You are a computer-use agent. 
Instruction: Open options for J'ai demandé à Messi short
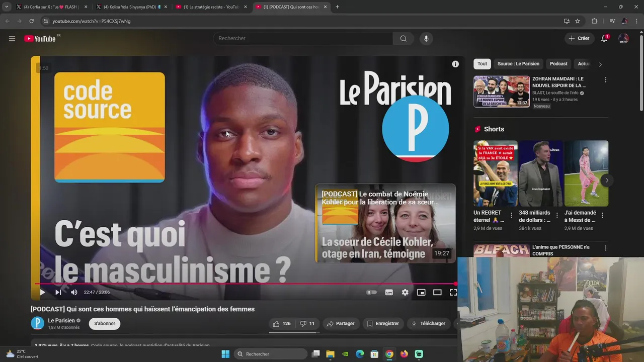[x=602, y=215]
